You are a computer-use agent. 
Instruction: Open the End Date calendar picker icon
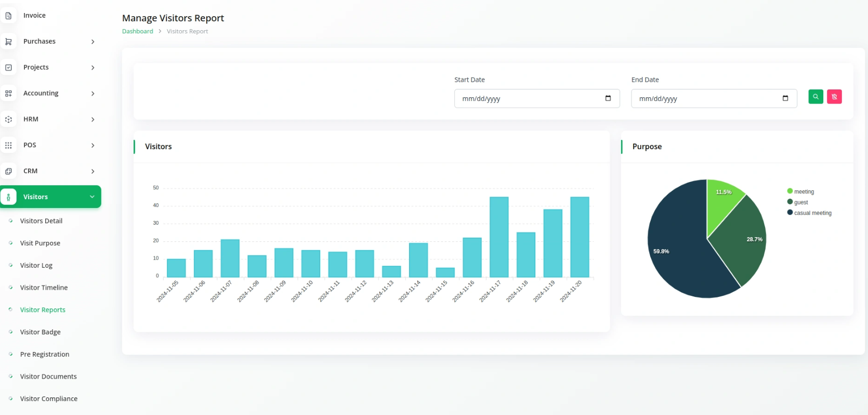(785, 98)
